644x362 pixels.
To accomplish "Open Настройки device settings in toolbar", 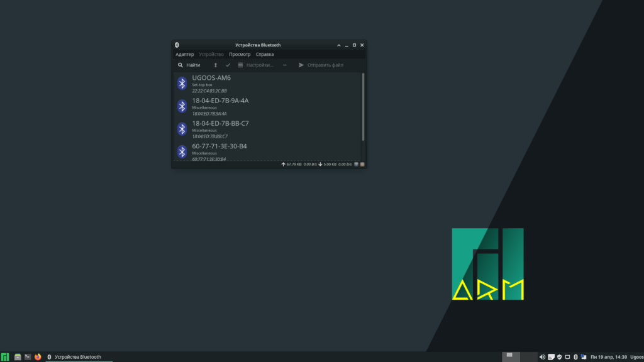I will pyautogui.click(x=255, y=65).
